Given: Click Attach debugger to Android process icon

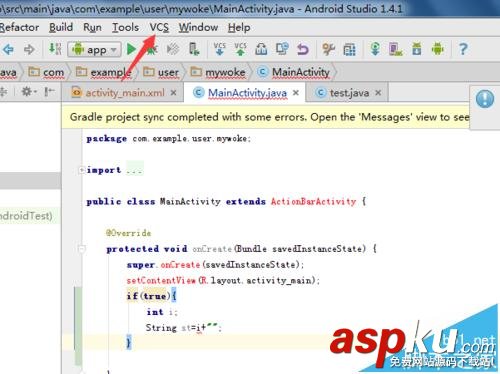Looking at the screenshot, I should (194, 49).
